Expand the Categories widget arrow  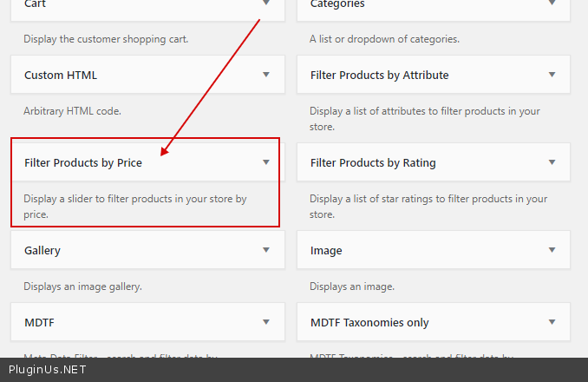click(x=552, y=3)
